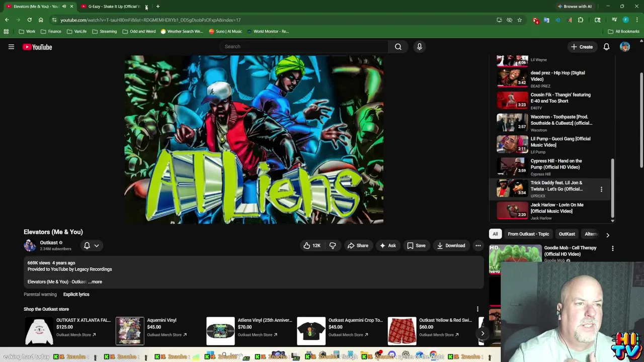Start voice search with the microphone
The image size is (644, 362).
(x=419, y=47)
